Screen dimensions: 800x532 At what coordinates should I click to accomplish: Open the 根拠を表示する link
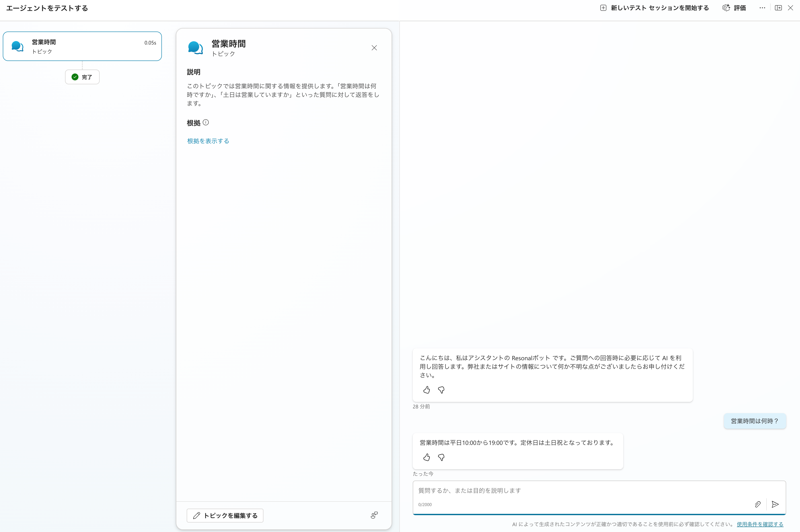pos(208,141)
